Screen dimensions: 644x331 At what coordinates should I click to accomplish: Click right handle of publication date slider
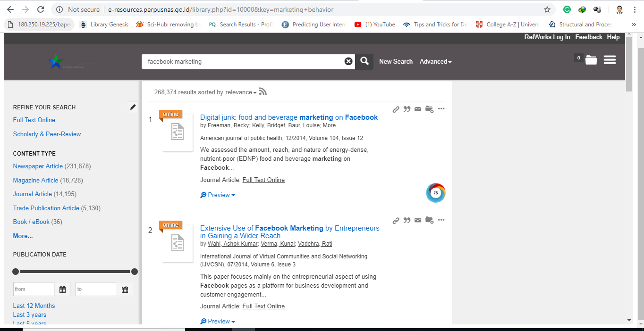(135, 272)
